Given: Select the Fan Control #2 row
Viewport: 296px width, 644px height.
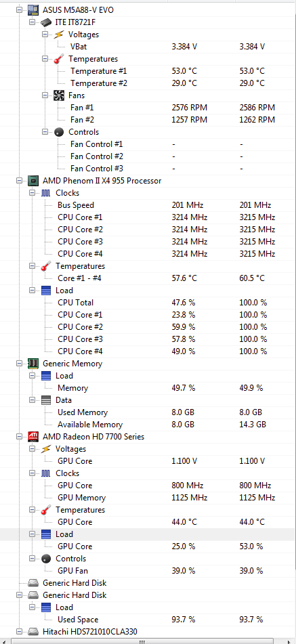Looking at the screenshot, I should [148, 156].
